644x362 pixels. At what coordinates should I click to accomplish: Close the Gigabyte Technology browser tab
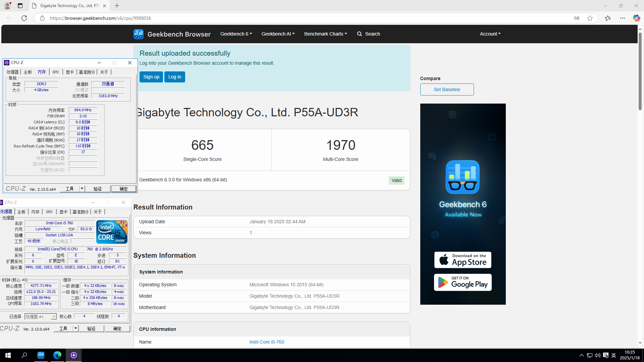(104, 6)
